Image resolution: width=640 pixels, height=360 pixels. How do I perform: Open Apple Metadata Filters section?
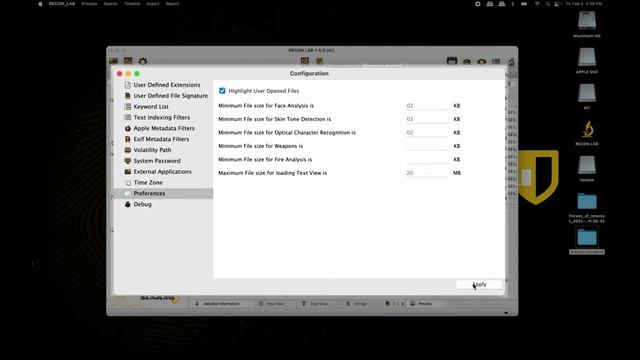point(163,128)
